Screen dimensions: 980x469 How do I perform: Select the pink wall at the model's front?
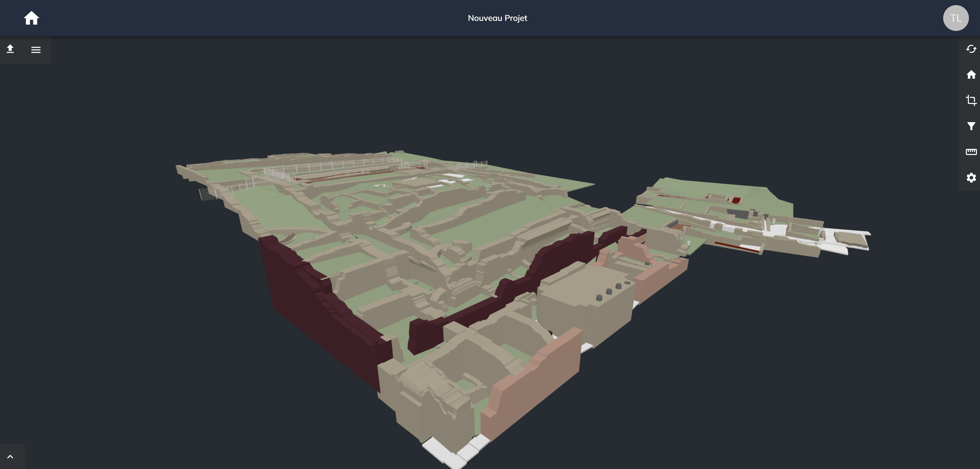click(533, 384)
